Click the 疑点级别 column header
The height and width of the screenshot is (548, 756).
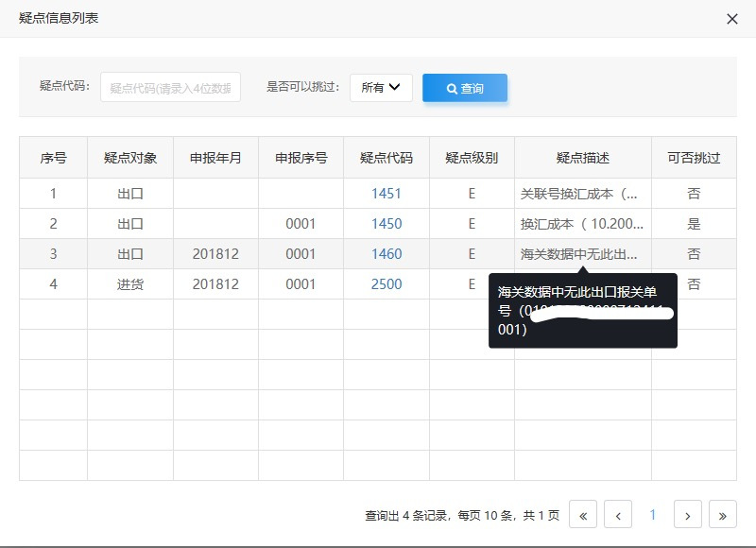pyautogui.click(x=472, y=158)
